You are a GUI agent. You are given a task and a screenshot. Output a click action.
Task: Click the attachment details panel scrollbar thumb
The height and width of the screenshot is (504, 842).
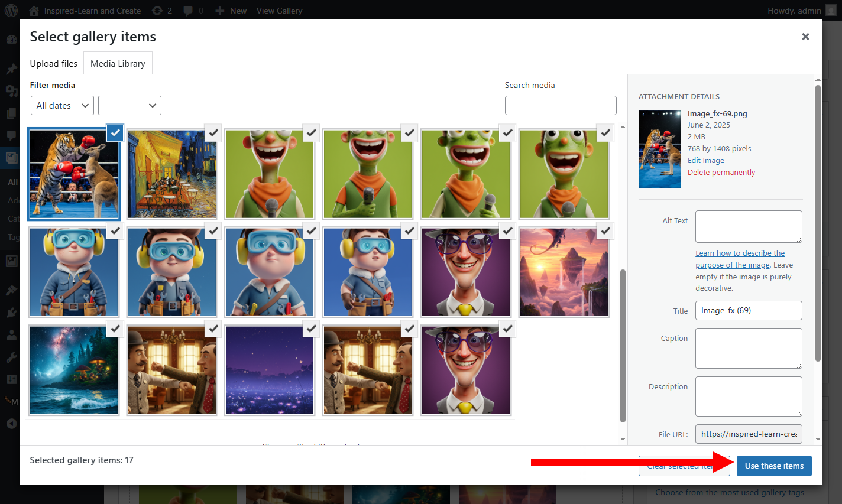pos(818,223)
